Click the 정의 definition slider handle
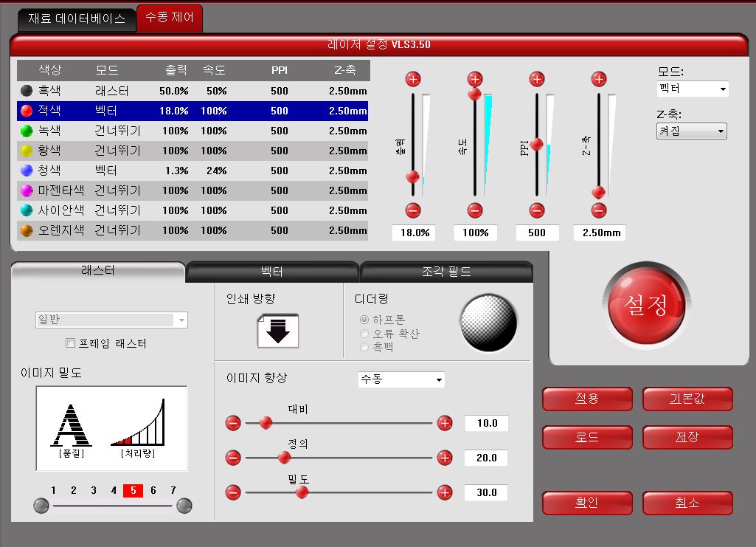The image size is (756, 547). coord(285,457)
